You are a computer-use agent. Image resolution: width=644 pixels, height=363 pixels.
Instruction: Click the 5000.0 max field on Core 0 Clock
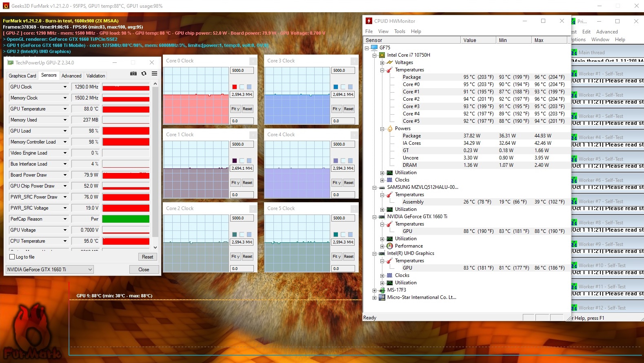tap(242, 71)
